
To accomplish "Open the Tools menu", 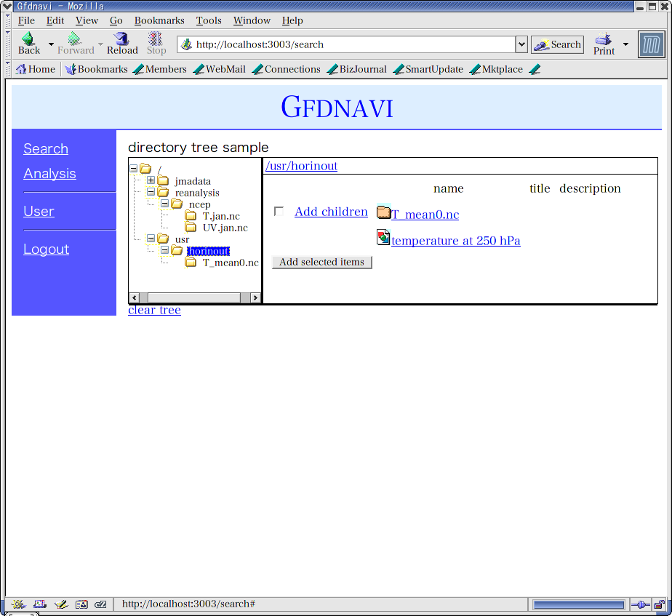I will (x=209, y=20).
